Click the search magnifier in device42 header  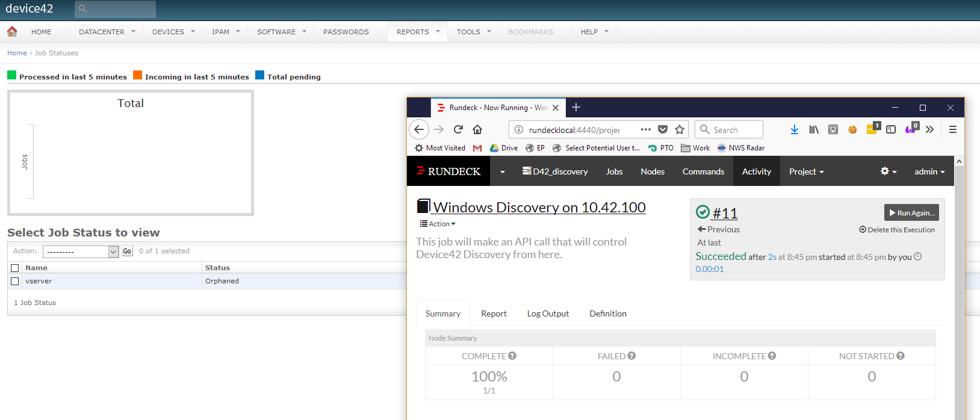[82, 9]
